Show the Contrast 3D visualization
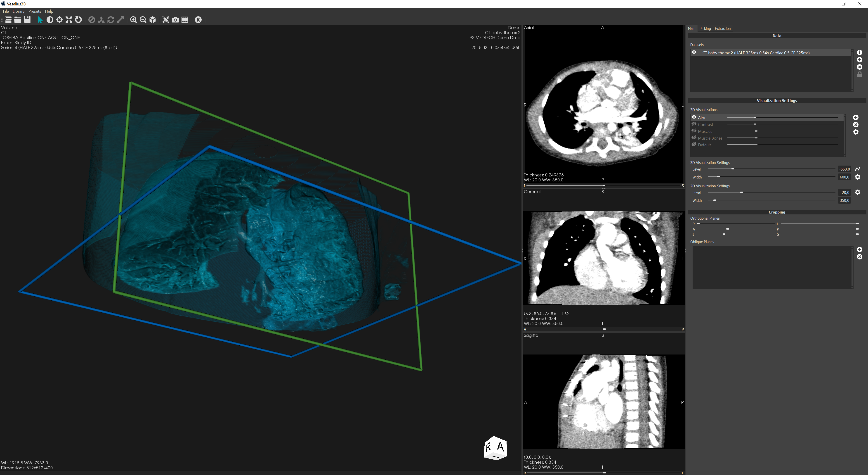The width and height of the screenshot is (868, 475). tap(694, 124)
